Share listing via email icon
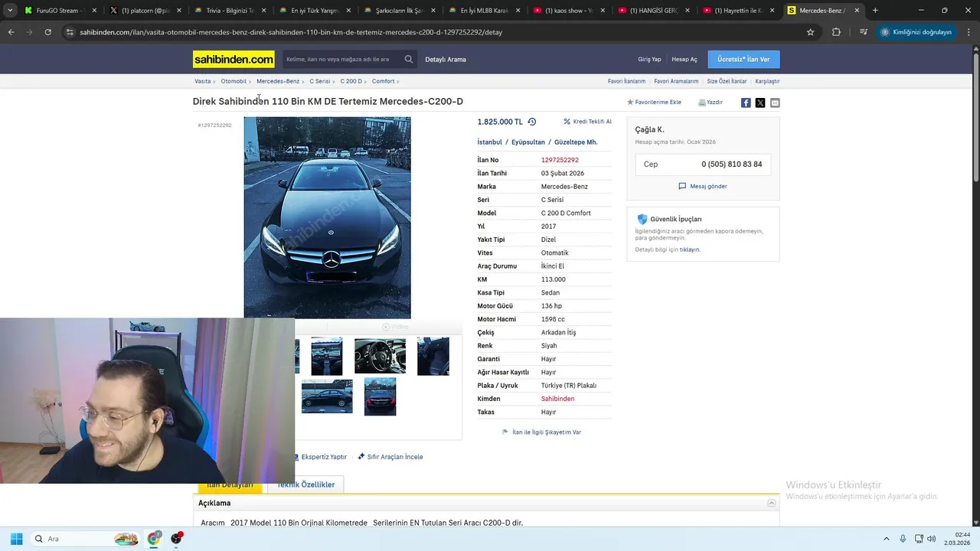980x551 pixels. pyautogui.click(x=775, y=103)
